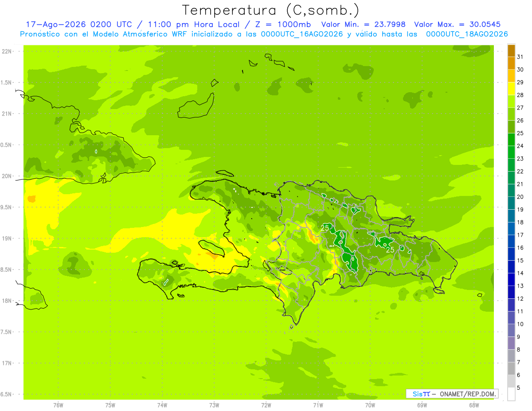The image size is (532, 411).
Task: Click 'Valor Min. = 23.7998' readout
Action: [x=364, y=24]
